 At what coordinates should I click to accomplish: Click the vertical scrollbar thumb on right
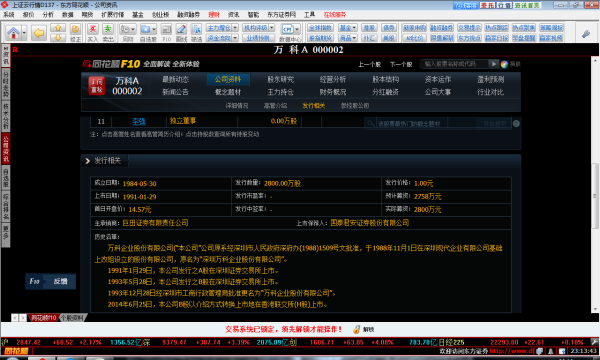[595, 196]
